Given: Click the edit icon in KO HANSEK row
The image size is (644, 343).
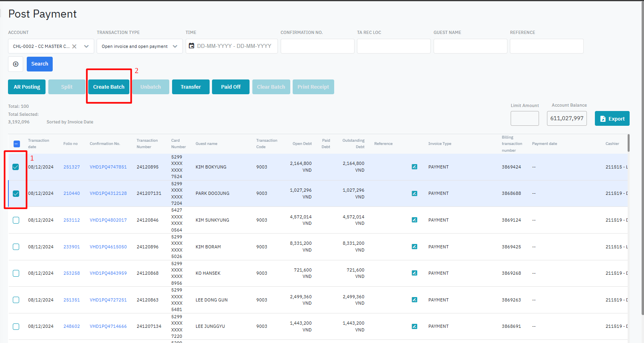Looking at the screenshot, I should 414,273.
